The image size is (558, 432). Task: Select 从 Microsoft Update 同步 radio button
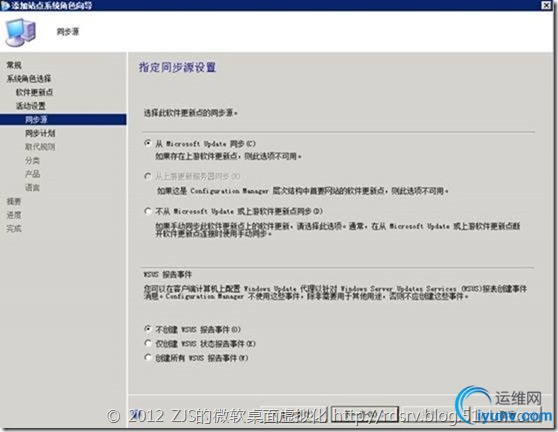(148, 143)
